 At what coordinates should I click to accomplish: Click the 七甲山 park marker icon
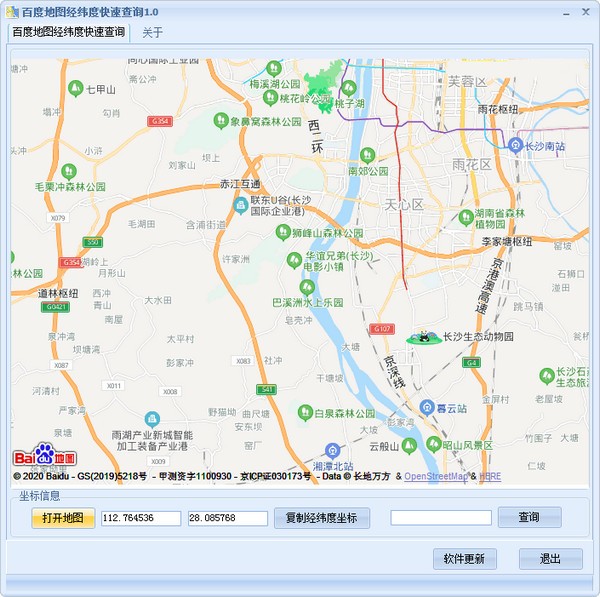[75, 88]
